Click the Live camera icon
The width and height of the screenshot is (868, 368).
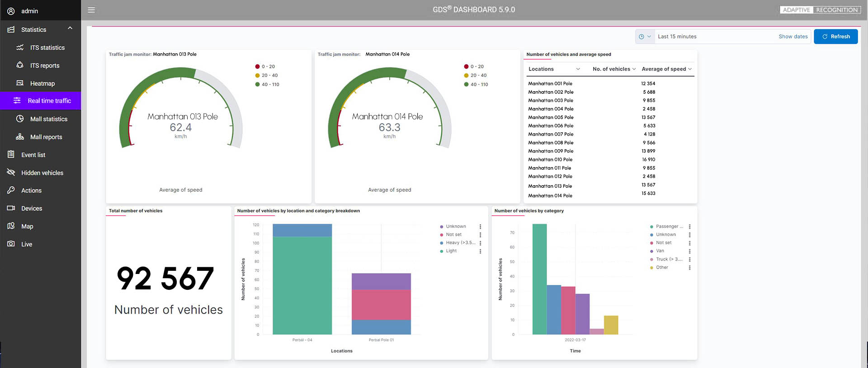tap(11, 244)
